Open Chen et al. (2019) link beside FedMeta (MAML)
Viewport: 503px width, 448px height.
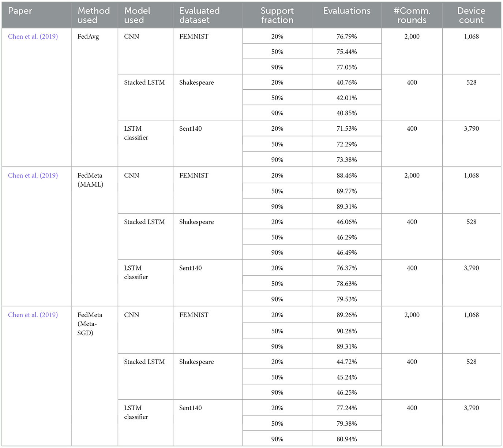coord(33,176)
